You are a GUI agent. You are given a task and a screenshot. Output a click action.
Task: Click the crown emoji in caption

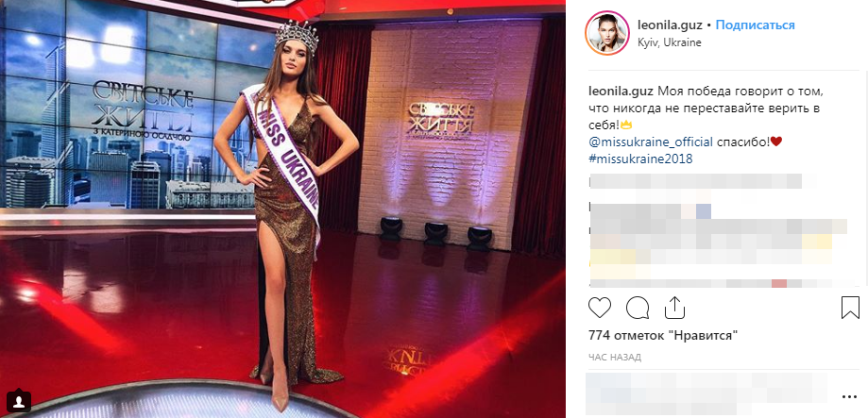626,125
